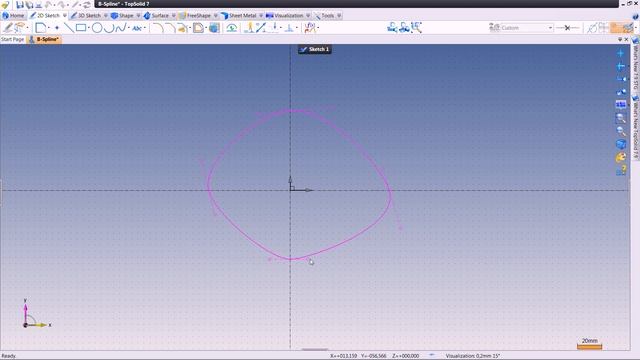The width and height of the screenshot is (640, 360).
Task: Select the Arc sketch tool
Action: [x=109, y=28]
